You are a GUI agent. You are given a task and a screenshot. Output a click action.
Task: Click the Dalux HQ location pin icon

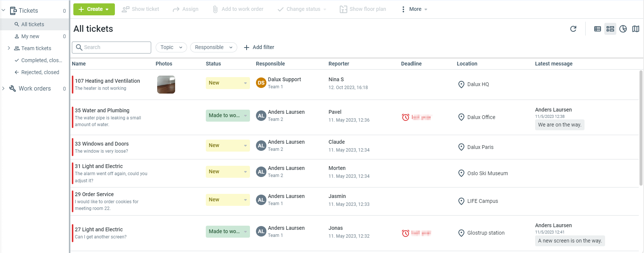click(x=461, y=85)
